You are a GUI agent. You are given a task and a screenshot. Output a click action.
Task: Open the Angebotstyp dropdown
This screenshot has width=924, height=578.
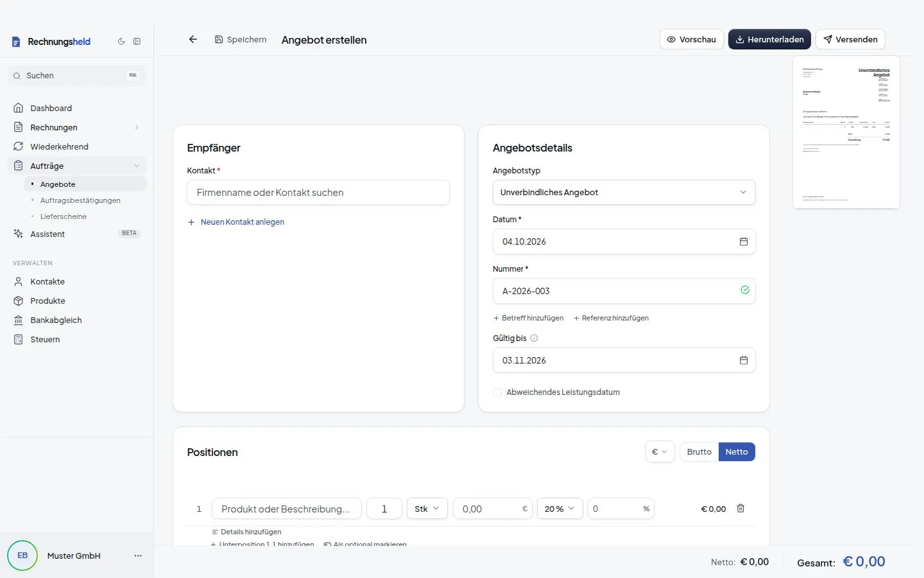pos(624,192)
